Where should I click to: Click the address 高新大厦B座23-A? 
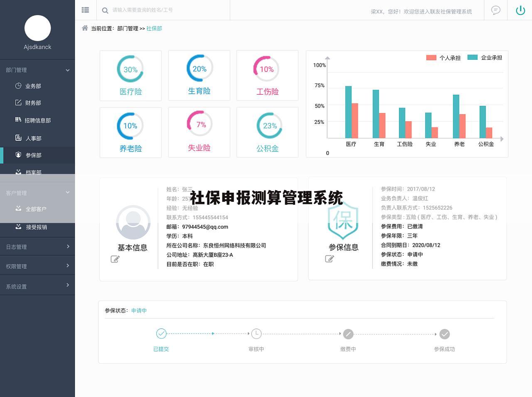tap(213, 255)
